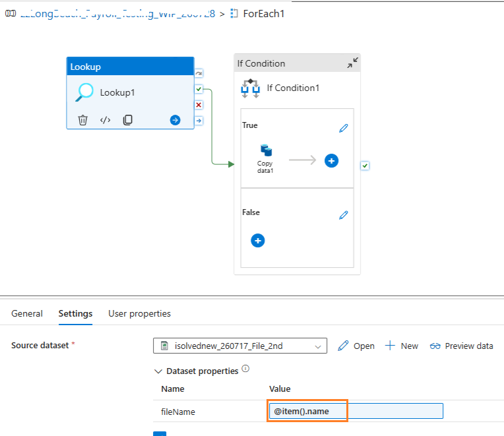This screenshot has width=504, height=436.
Task: Click Preview data button
Action: point(462,346)
